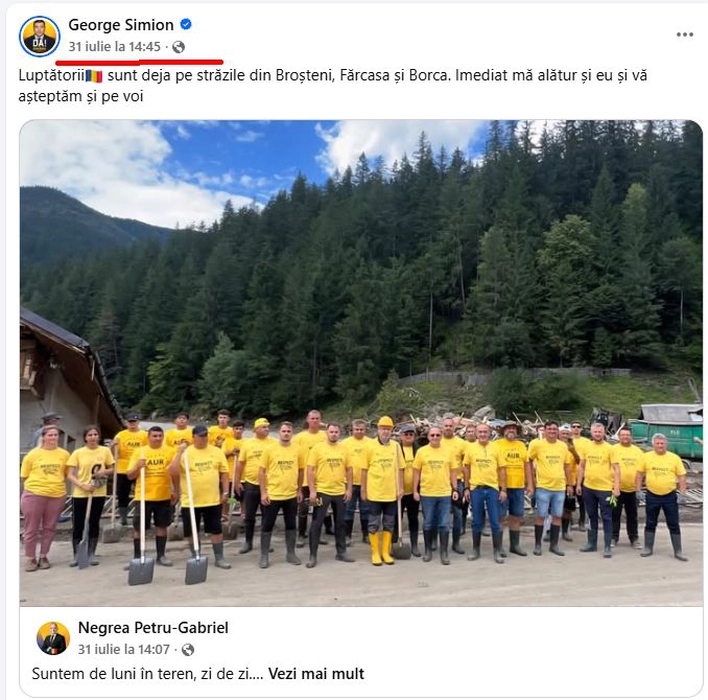Open Negrea Petru-Gabriel's profile avatar

tap(53, 638)
